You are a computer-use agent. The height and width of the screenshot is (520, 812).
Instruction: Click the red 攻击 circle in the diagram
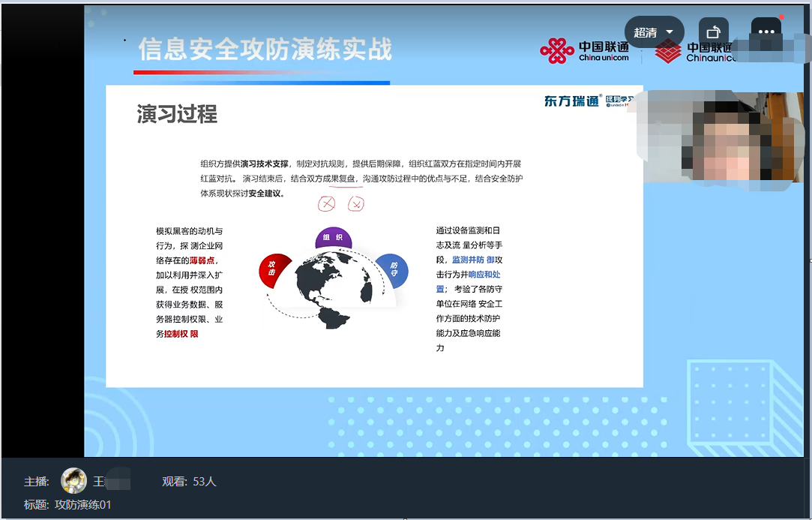pyautogui.click(x=274, y=270)
